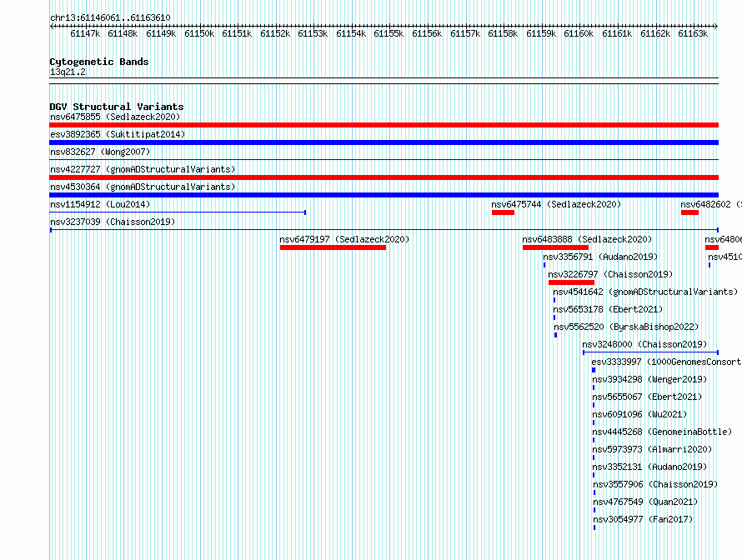Viewport: 742px width, 560px height.
Task: Click nsv832627 (Wong2007) variant label
Action: tap(100, 152)
